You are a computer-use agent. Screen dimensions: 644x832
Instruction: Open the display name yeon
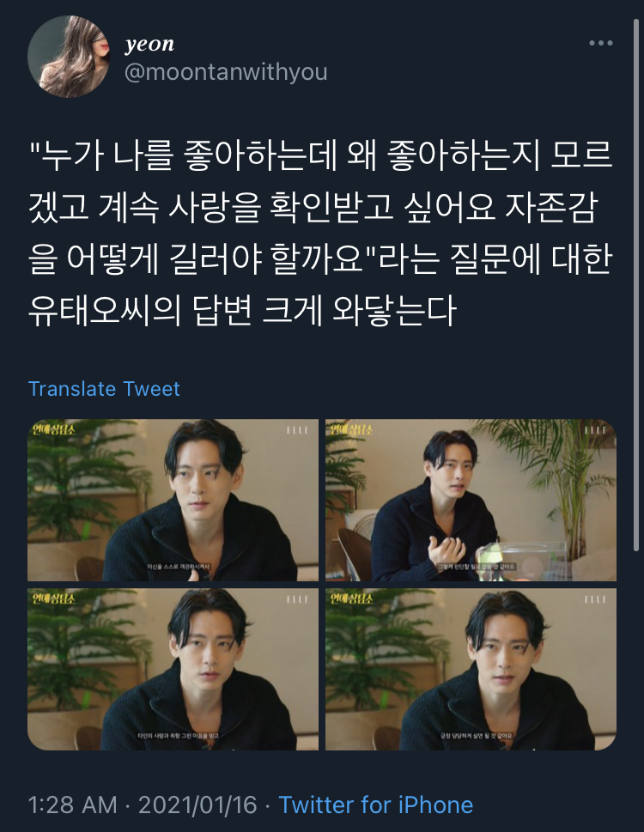(x=149, y=45)
